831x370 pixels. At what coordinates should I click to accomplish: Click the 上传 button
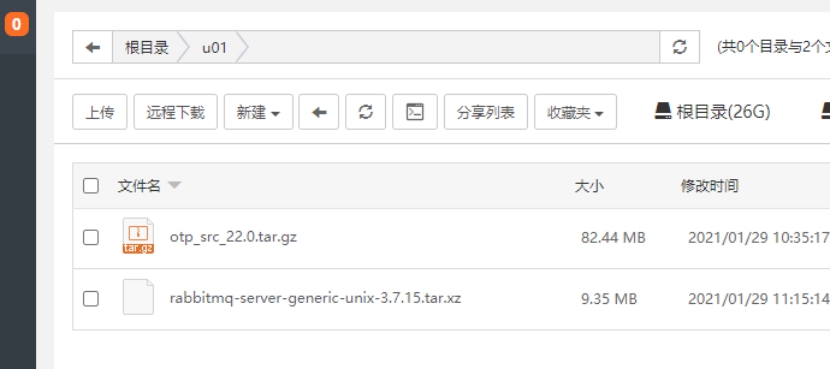coord(100,112)
